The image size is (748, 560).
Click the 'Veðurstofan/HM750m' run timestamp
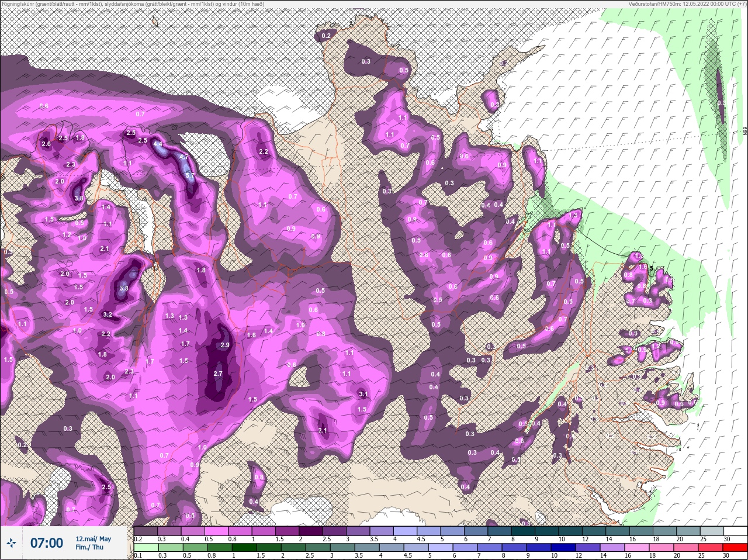click(687, 4)
